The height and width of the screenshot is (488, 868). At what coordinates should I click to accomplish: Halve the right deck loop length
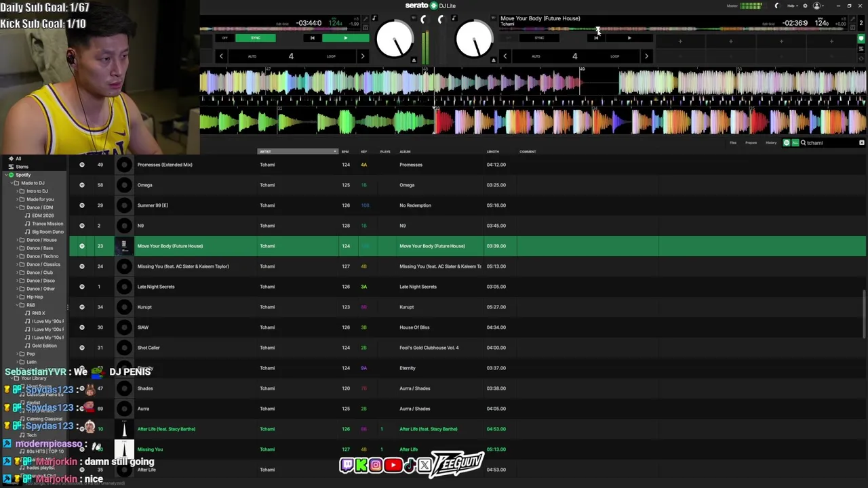click(x=505, y=56)
